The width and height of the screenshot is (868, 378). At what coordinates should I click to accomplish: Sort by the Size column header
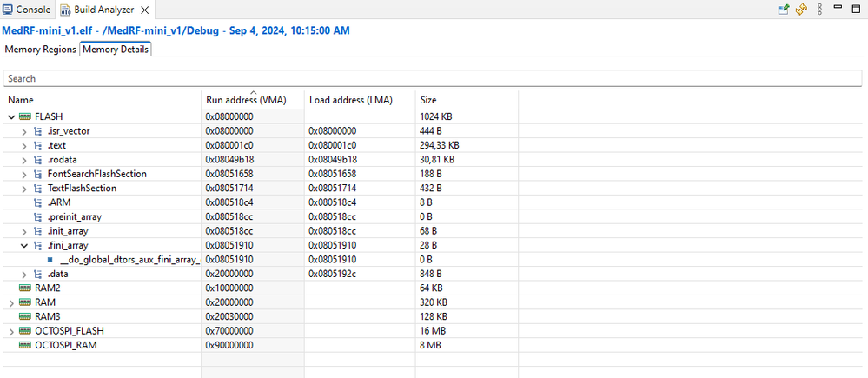coord(428,100)
